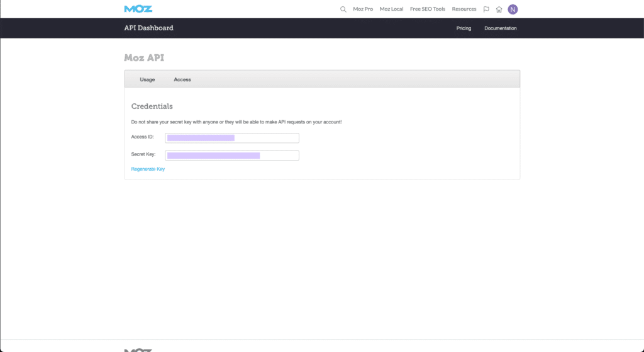Open the N user avatar menu
The height and width of the screenshot is (352, 644).
[x=513, y=9]
